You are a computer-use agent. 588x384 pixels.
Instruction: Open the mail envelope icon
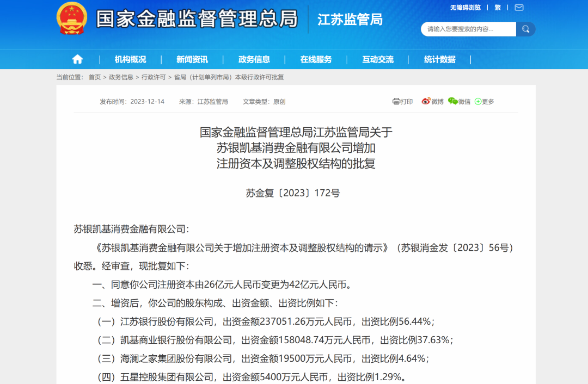tap(519, 7)
